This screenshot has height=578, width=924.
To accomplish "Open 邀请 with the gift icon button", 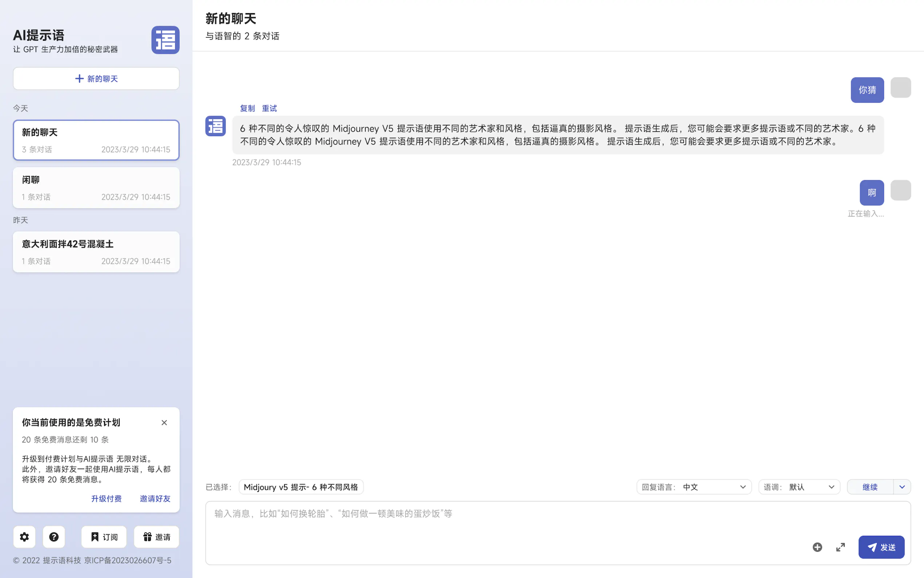I will 157,537.
